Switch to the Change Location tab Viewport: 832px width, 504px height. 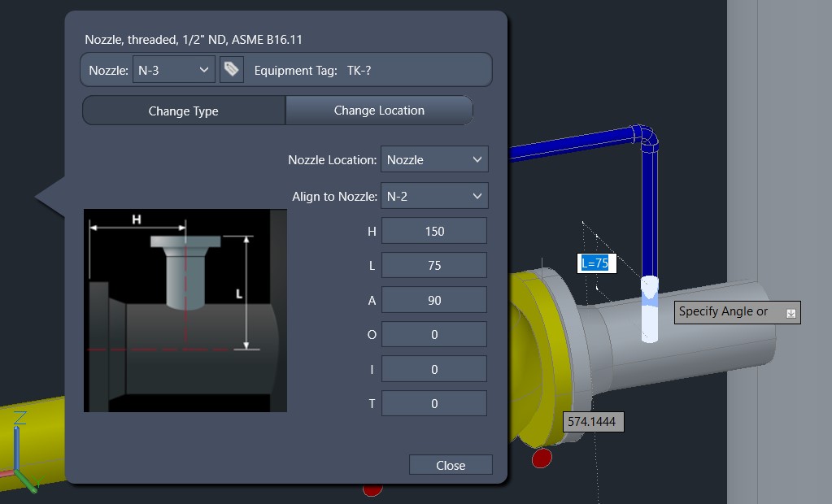379,111
